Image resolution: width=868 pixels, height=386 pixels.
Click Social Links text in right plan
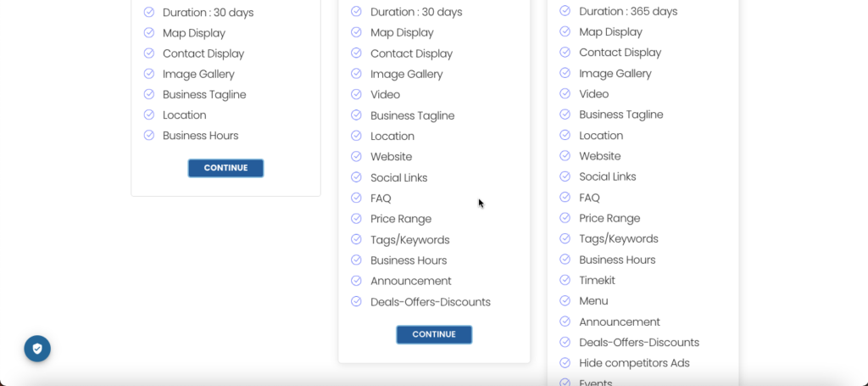coord(608,176)
